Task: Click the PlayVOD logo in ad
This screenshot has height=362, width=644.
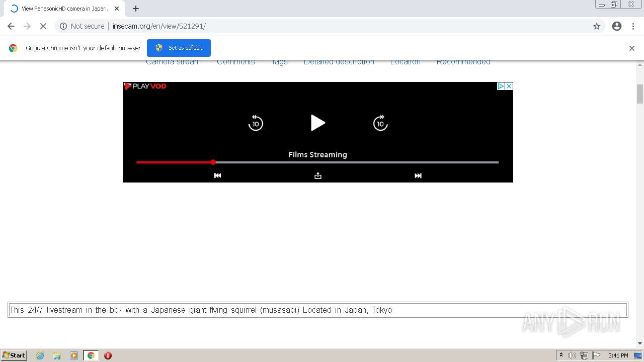Action: tap(145, 86)
